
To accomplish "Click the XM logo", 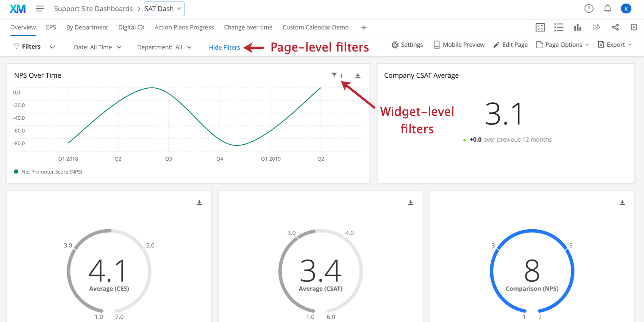I will (17, 9).
